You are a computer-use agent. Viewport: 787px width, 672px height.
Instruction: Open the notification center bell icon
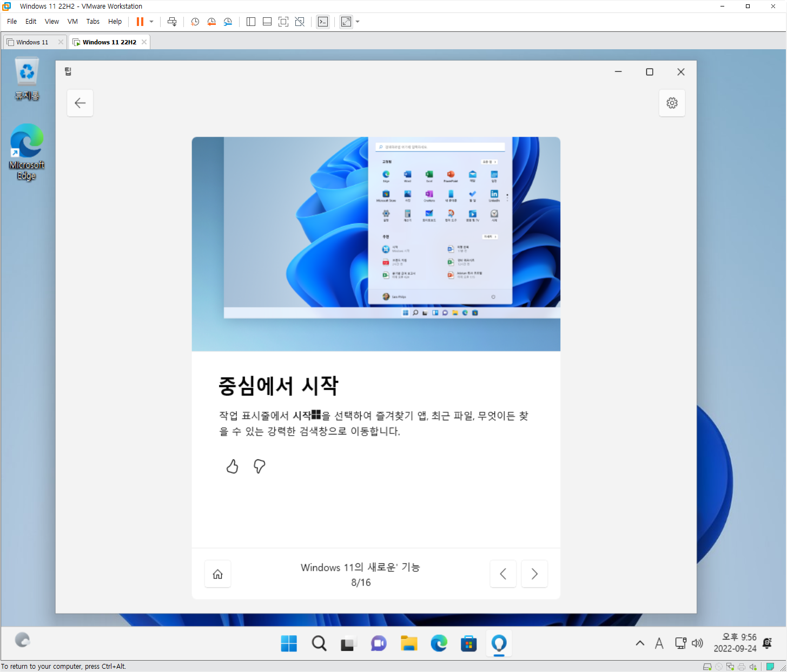(767, 643)
